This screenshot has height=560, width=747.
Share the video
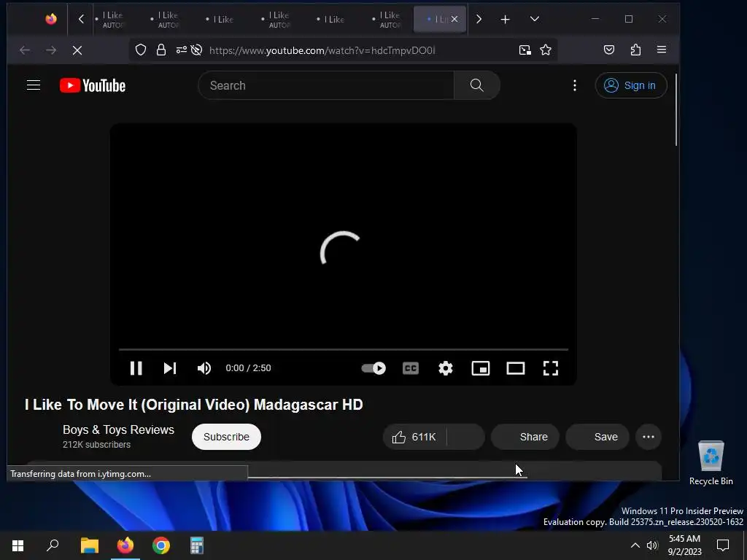point(525,437)
